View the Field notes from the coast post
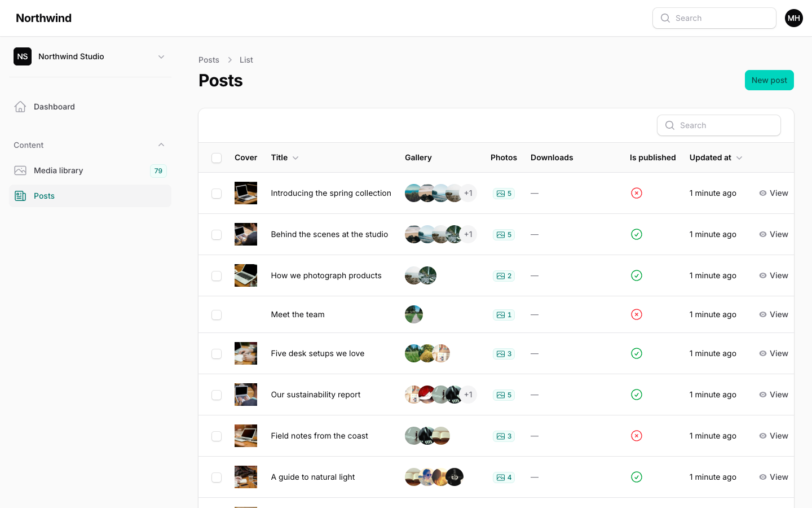This screenshot has width=812, height=508. 774,436
